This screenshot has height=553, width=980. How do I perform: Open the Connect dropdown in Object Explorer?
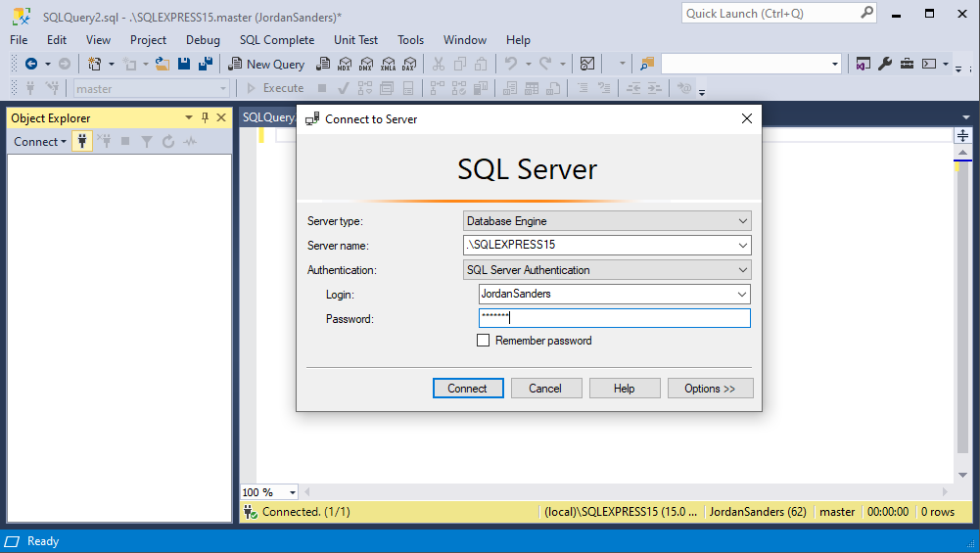coord(40,142)
